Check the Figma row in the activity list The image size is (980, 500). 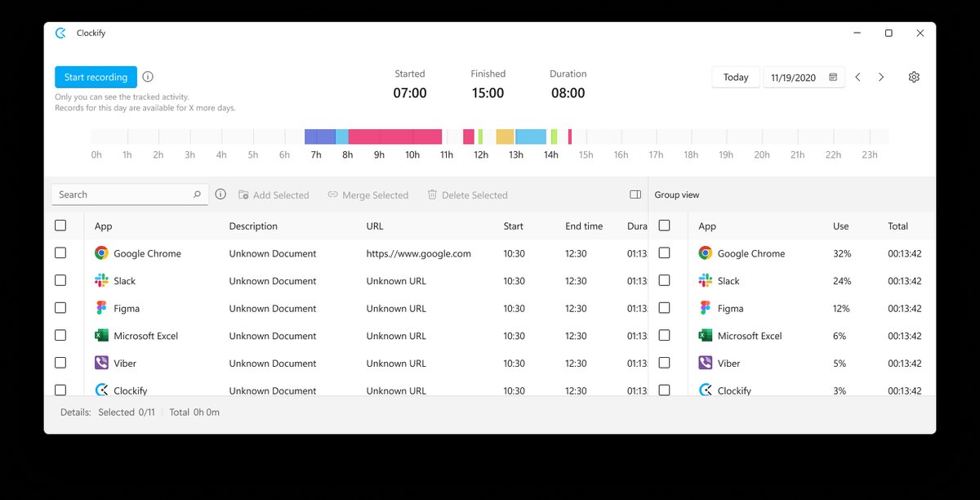click(x=60, y=308)
